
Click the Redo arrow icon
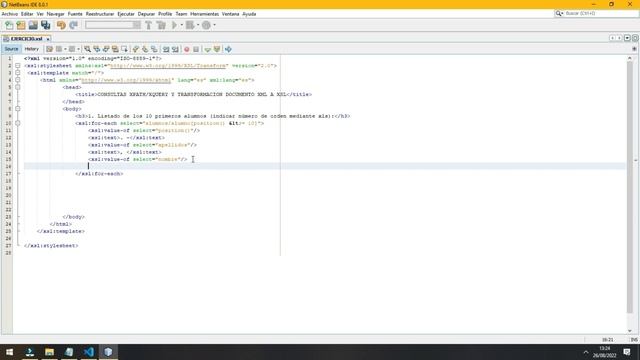point(73,25)
